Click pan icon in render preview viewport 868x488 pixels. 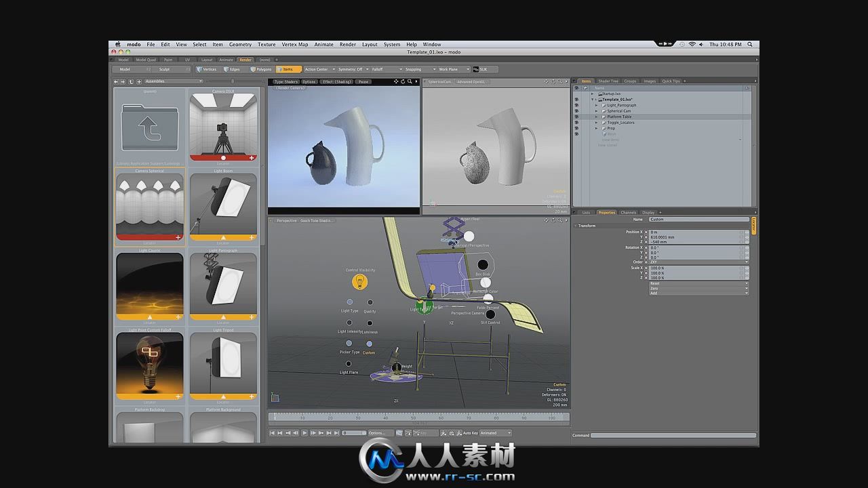397,81
